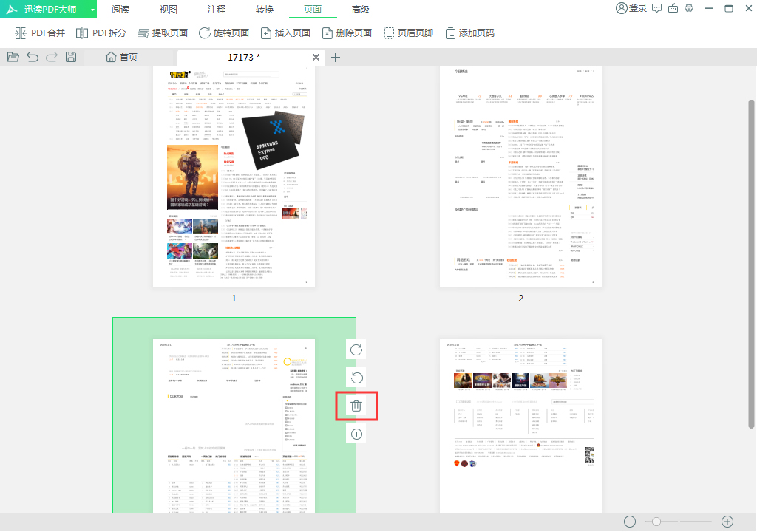Switch to the 转换 (Convert) ribbon tab

tap(264, 9)
